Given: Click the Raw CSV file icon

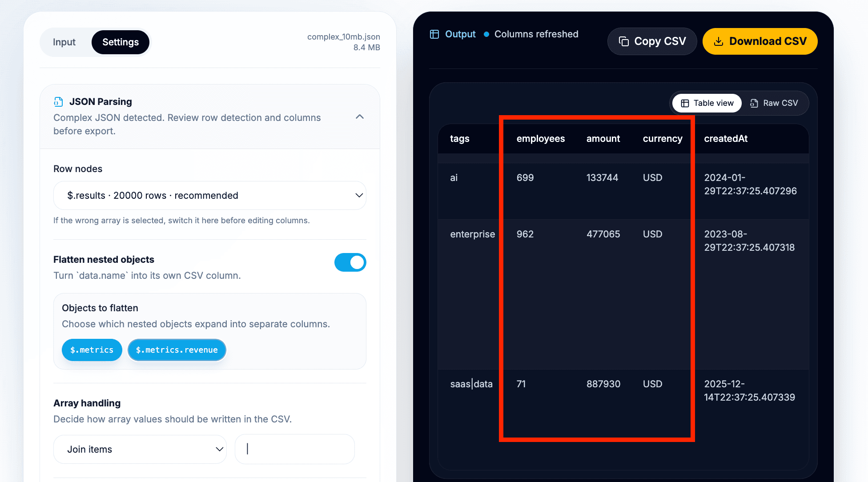Looking at the screenshot, I should pyautogui.click(x=754, y=103).
